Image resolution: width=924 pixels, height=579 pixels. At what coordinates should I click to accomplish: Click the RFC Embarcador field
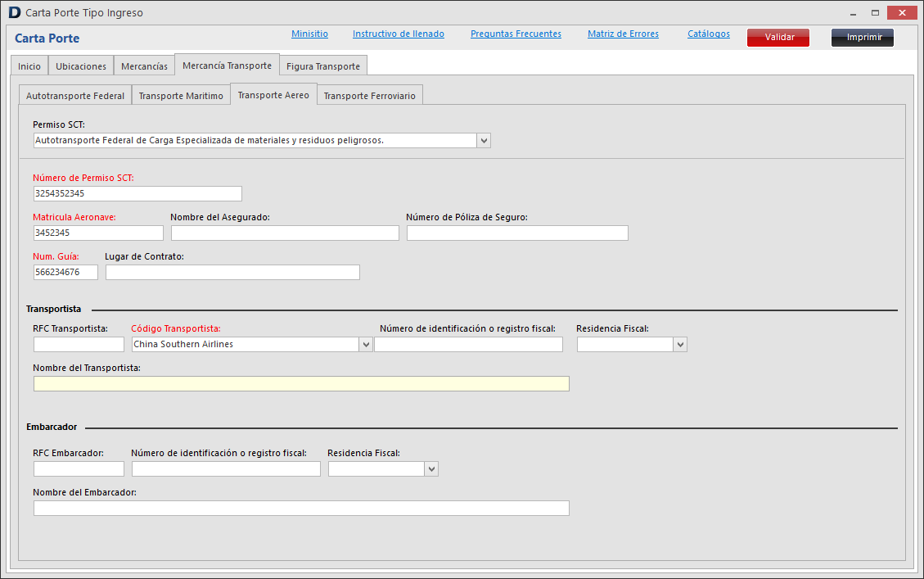click(x=79, y=469)
